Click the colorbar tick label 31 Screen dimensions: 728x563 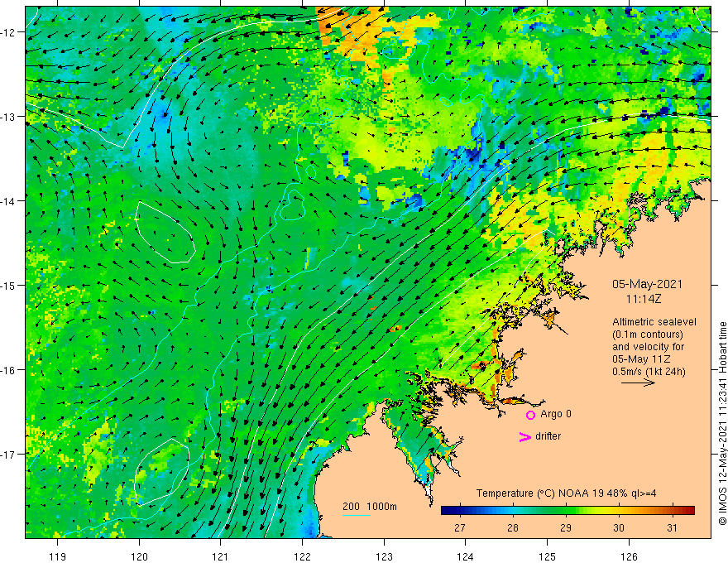[x=672, y=527]
